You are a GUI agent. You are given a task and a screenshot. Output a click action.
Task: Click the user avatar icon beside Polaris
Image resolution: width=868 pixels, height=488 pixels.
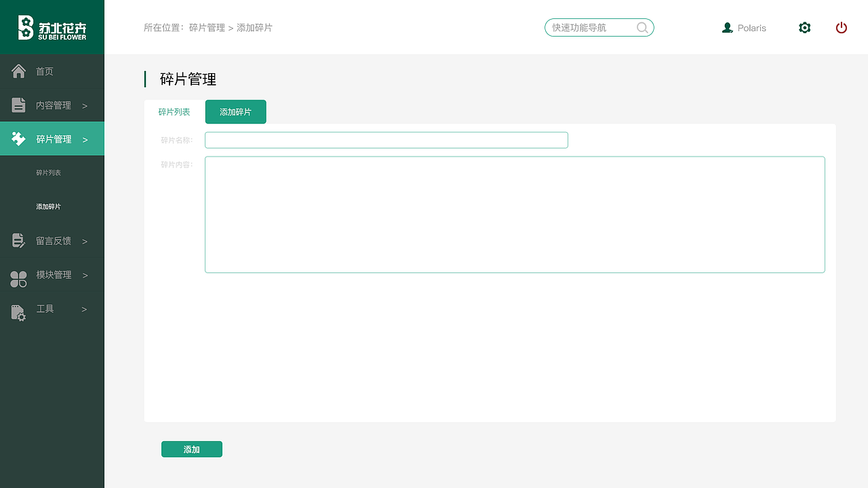(728, 28)
